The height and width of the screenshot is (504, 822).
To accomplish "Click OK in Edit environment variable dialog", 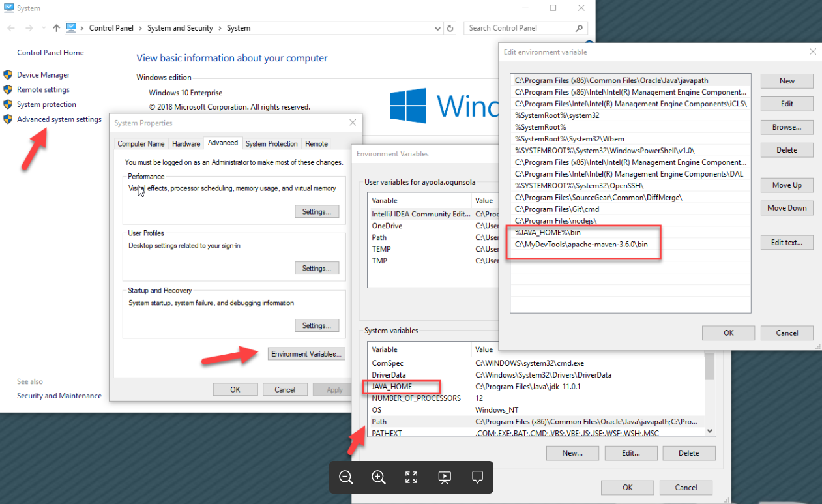I will [729, 333].
